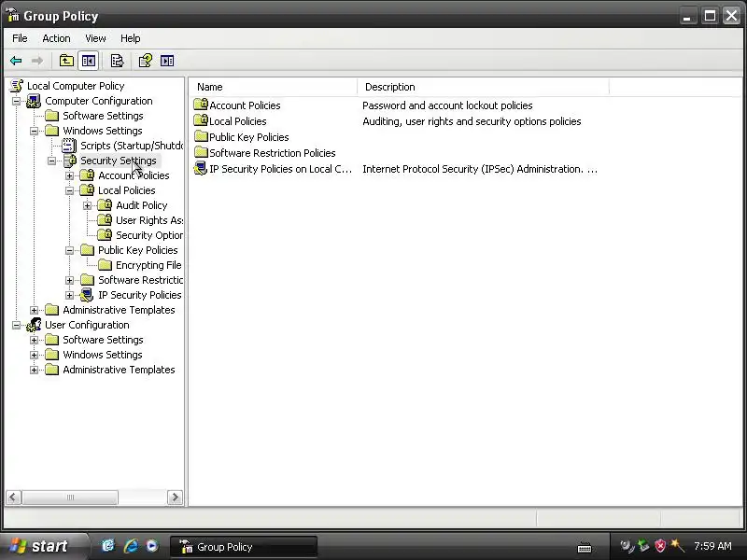Screen dimensions: 747x560
Task: Click the Local Computer Policy root icon
Action: 17,86
